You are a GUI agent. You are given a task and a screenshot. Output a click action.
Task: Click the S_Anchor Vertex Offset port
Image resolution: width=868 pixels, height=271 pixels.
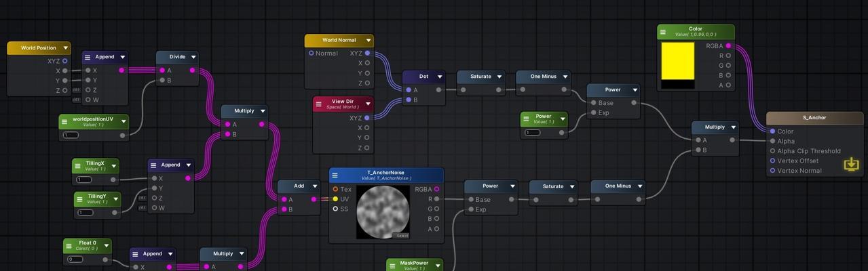click(772, 161)
